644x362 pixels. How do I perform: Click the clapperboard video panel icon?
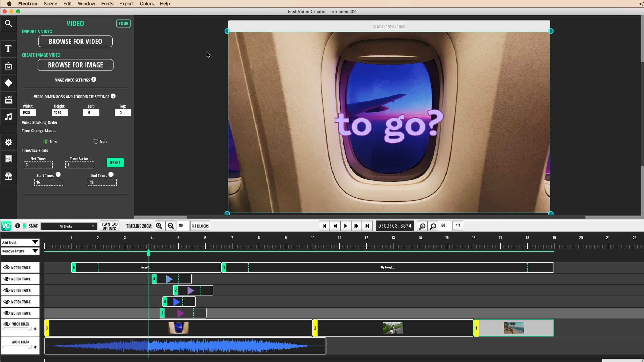point(8,100)
